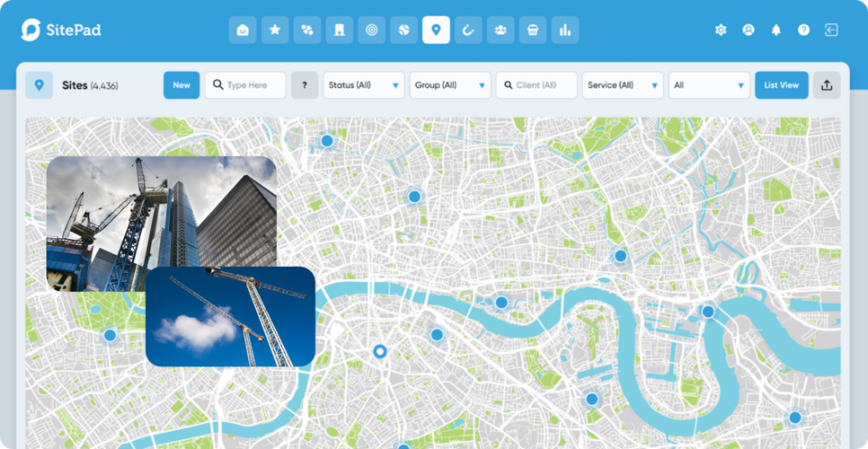The height and width of the screenshot is (449, 868).
Task: Click the New button
Action: point(182,85)
